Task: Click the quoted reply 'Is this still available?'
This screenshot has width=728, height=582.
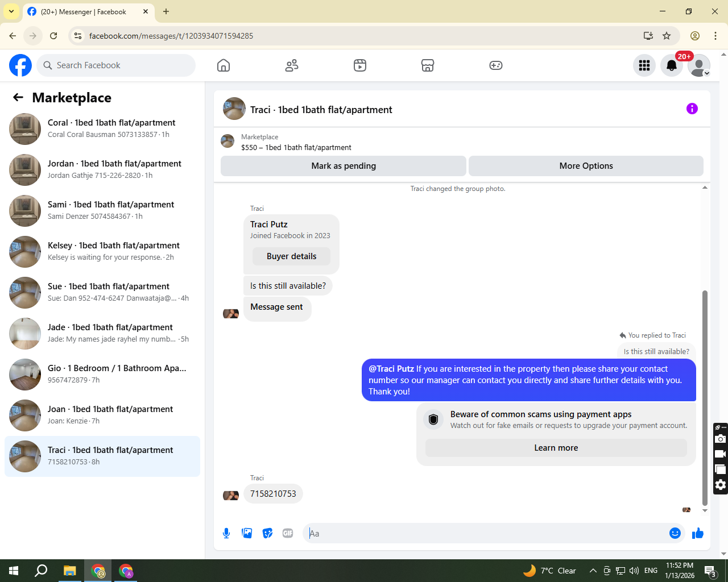Action: click(656, 351)
